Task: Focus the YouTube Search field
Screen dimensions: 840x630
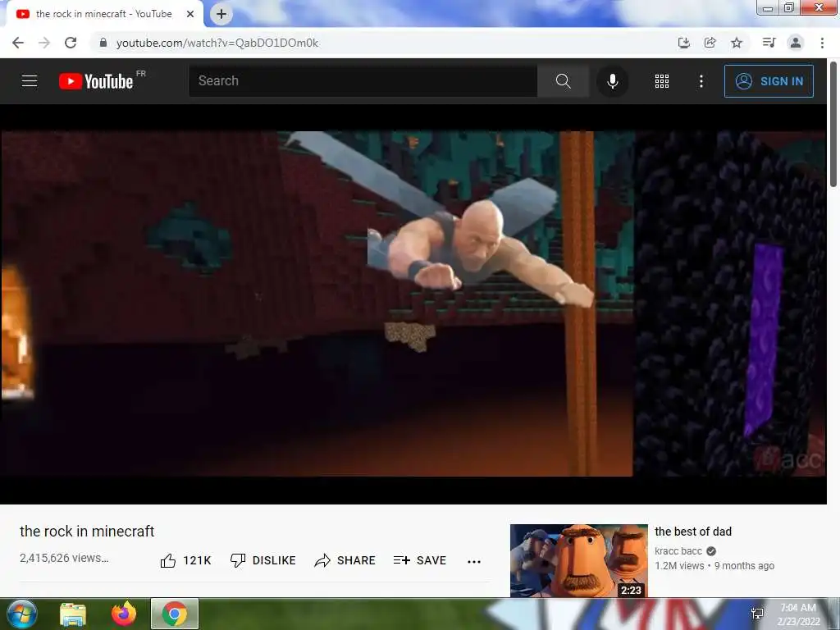Action: pyautogui.click(x=363, y=81)
